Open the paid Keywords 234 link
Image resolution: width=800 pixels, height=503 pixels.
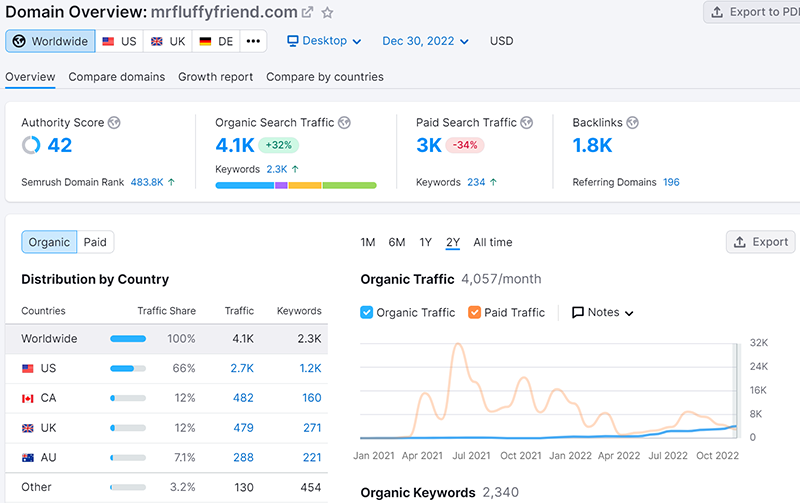[x=476, y=182]
